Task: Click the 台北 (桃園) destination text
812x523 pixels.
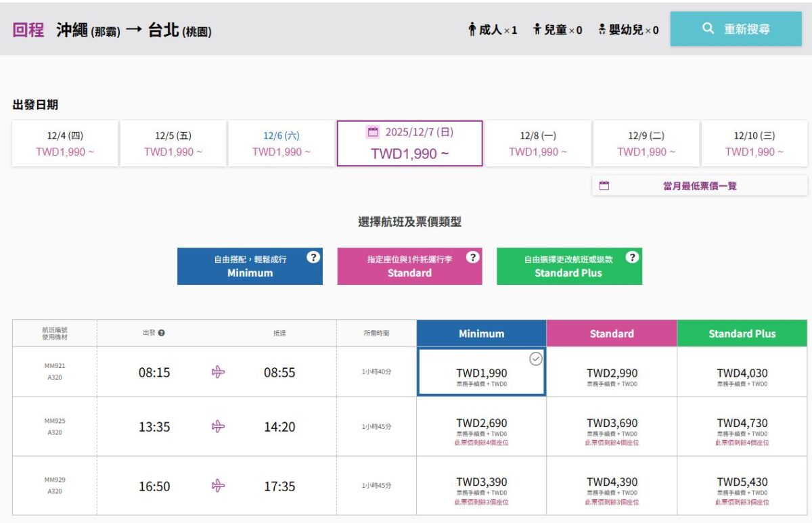Action: (179, 30)
